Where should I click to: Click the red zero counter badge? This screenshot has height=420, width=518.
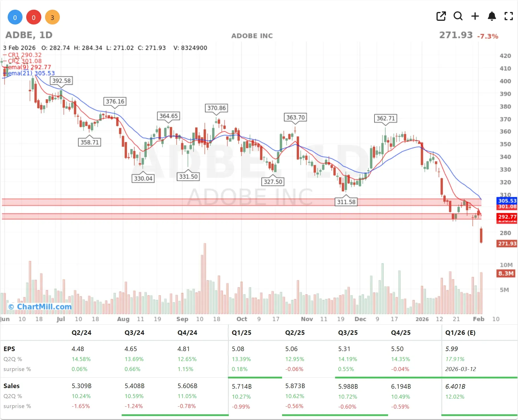click(x=34, y=17)
